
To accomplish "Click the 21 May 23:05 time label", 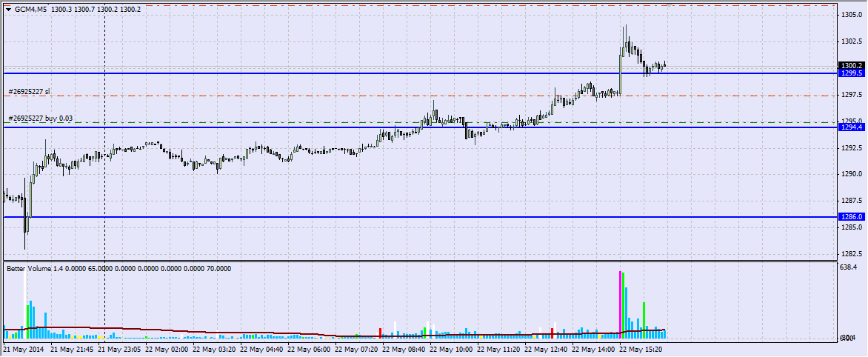I will coord(119,350).
